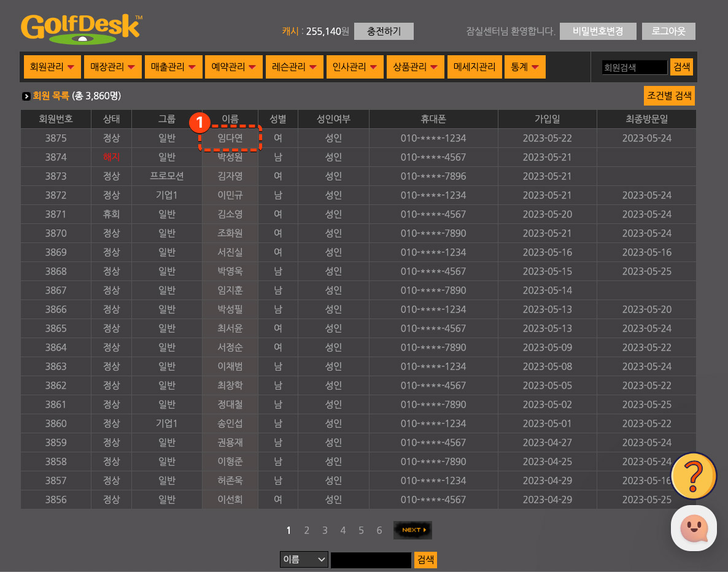Click the 회원검색 input field
This screenshot has width=728, height=572.
tap(634, 68)
